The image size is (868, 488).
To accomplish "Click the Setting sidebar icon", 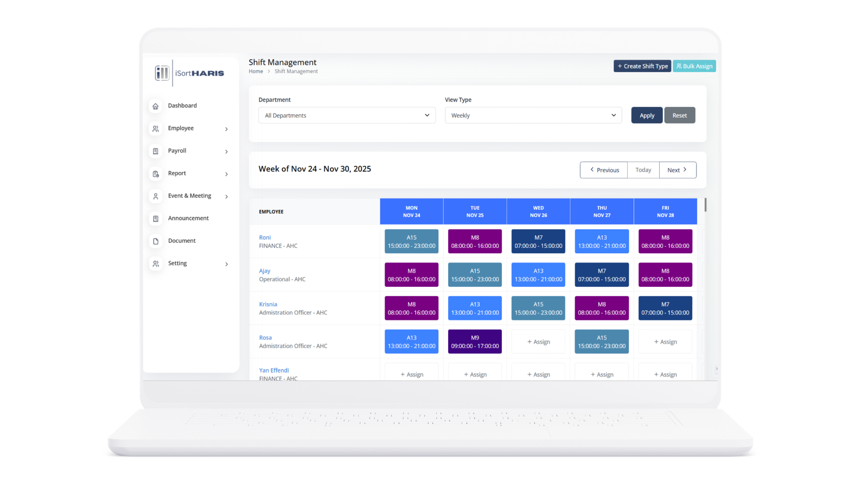I will (x=156, y=264).
